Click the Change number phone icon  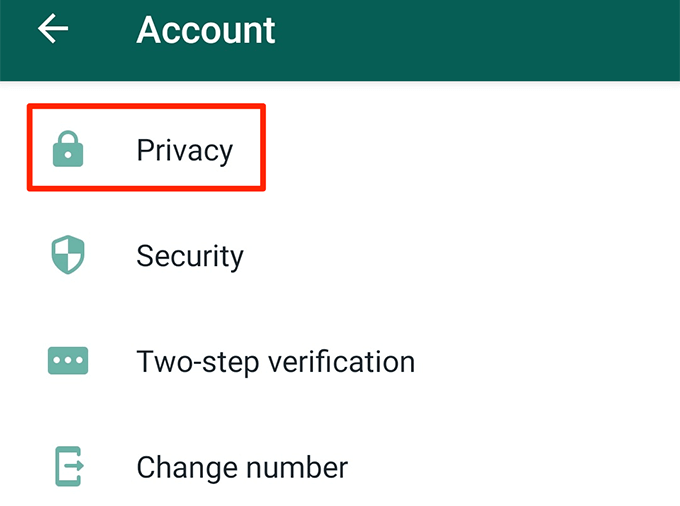tap(68, 466)
